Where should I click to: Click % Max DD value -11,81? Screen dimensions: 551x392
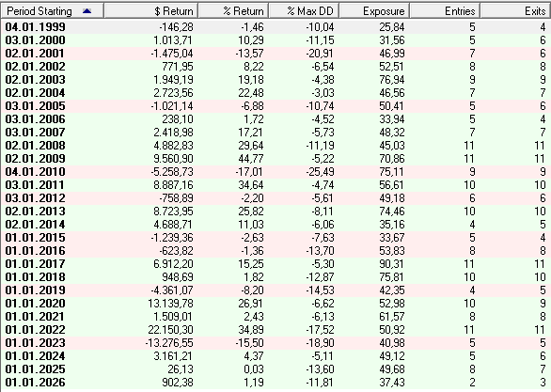tap(320, 383)
